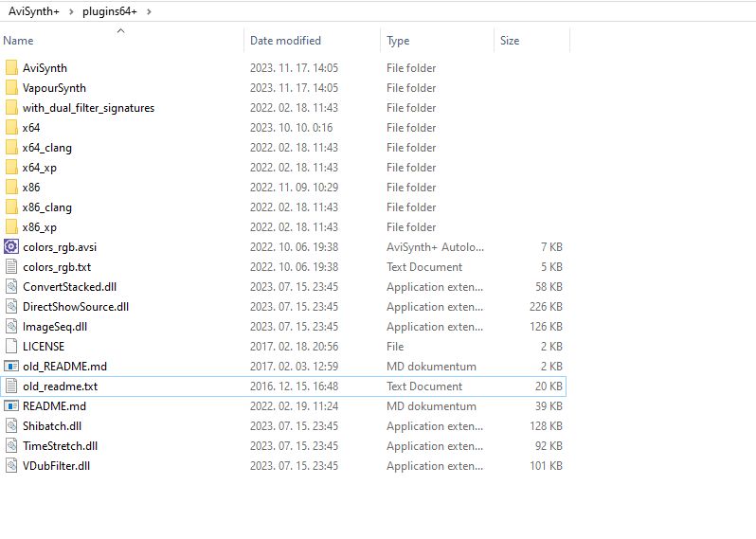
Task: Click the ConvertStacked.dll file icon
Action: pyautogui.click(x=11, y=287)
